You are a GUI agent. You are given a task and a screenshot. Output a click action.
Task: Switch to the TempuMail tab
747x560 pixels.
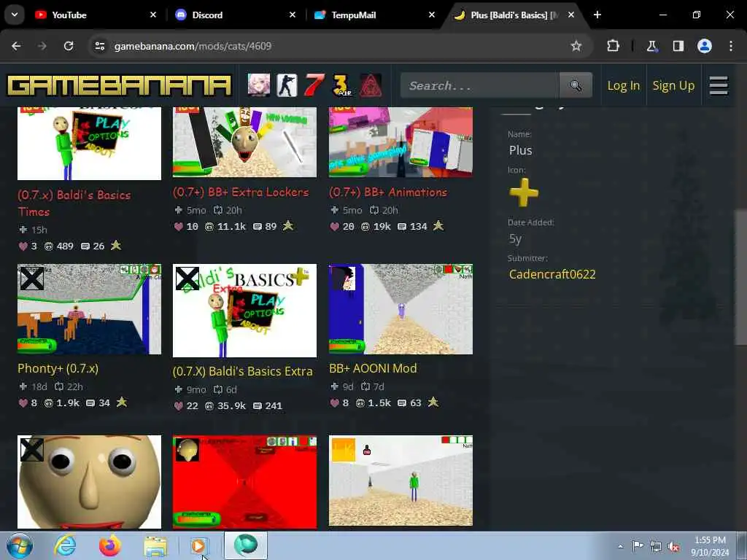click(374, 15)
